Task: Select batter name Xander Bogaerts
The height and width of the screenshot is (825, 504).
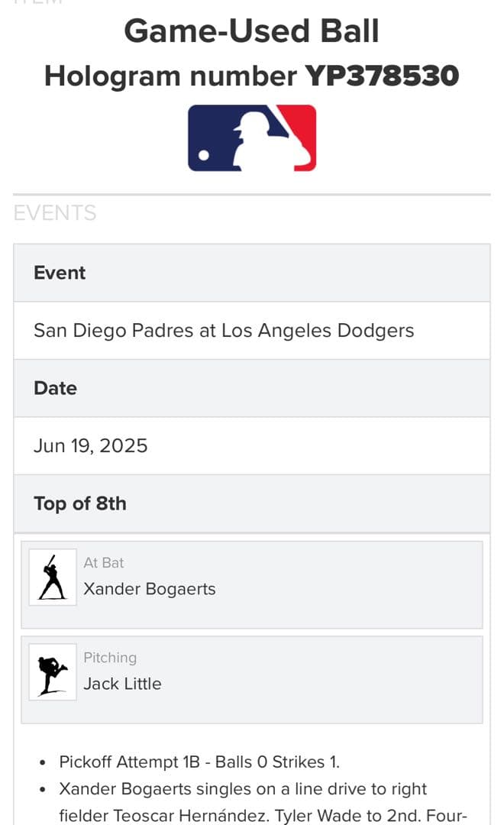Action: [x=150, y=589]
